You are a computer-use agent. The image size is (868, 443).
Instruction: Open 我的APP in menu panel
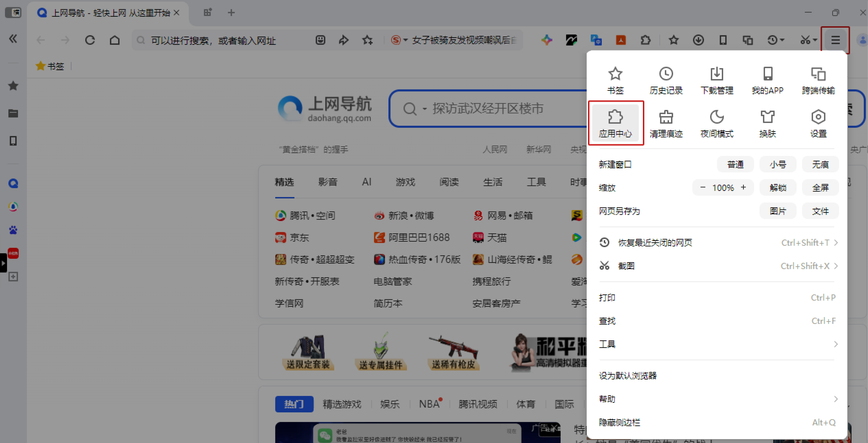click(768, 80)
